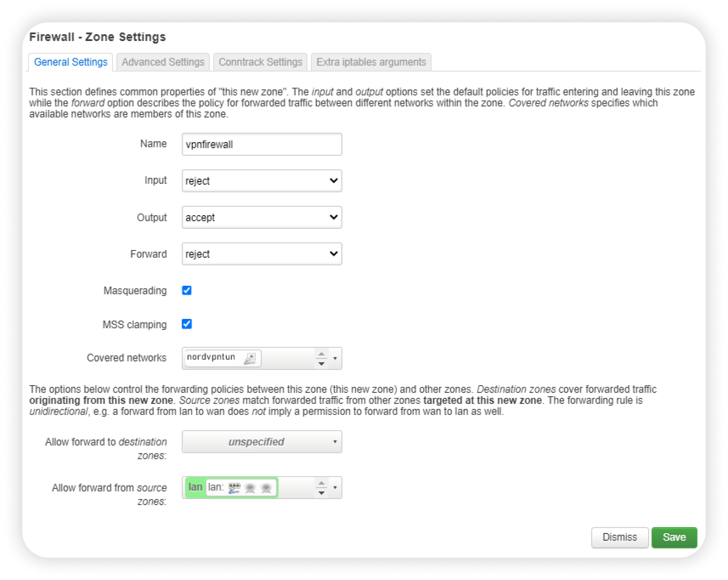
Task: Click the second wireless icon in lan zone
Action: (x=266, y=488)
